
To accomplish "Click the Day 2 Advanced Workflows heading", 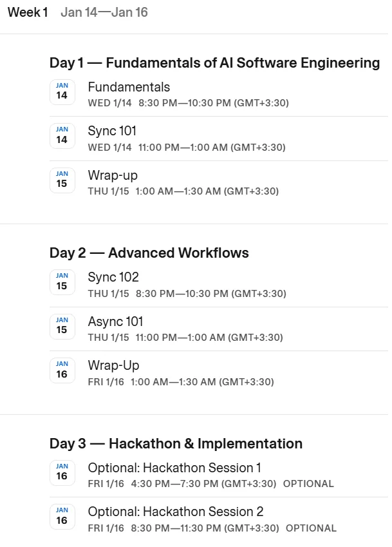I will click(149, 253).
